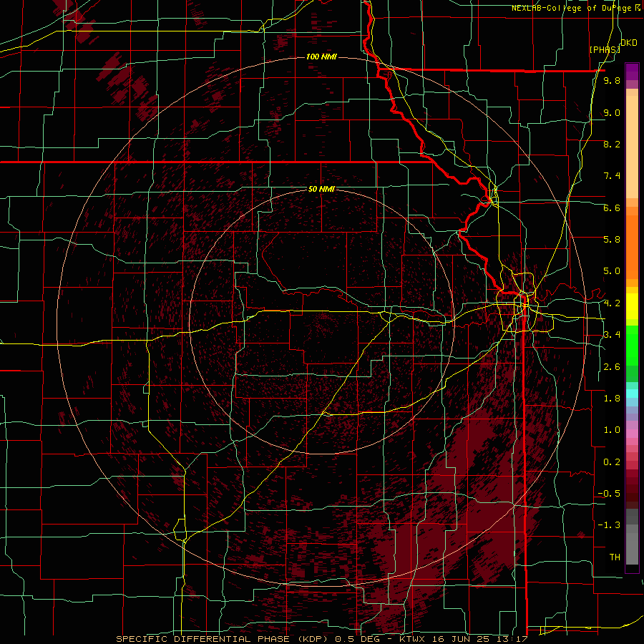Click the 0.2 value on color scale
644x644 pixels.
pos(612,462)
